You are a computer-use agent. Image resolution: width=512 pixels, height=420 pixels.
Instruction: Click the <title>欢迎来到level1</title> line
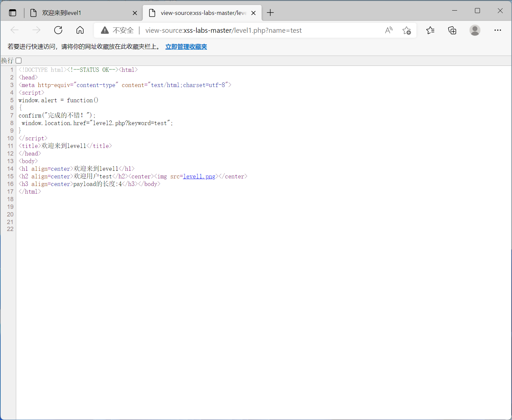(x=65, y=146)
